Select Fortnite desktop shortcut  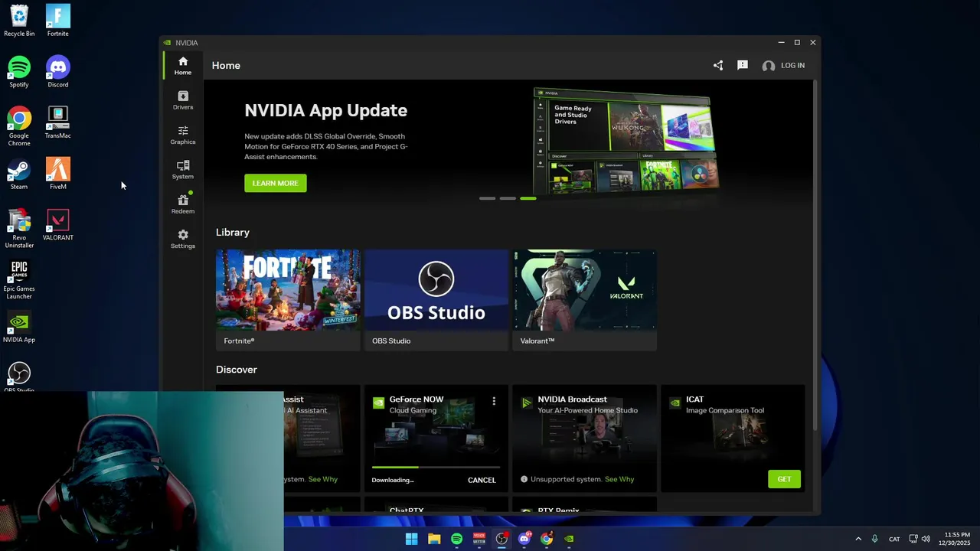pyautogui.click(x=58, y=21)
